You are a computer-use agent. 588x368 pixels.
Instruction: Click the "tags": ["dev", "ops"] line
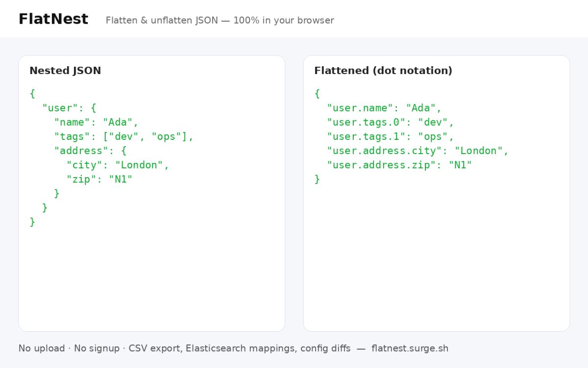click(x=124, y=136)
